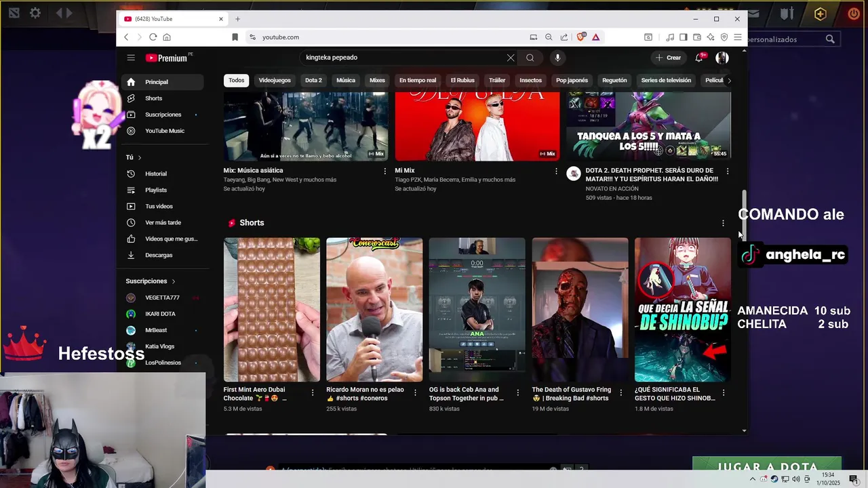Open the account avatar menu
This screenshot has height=488, width=868.
(722, 58)
